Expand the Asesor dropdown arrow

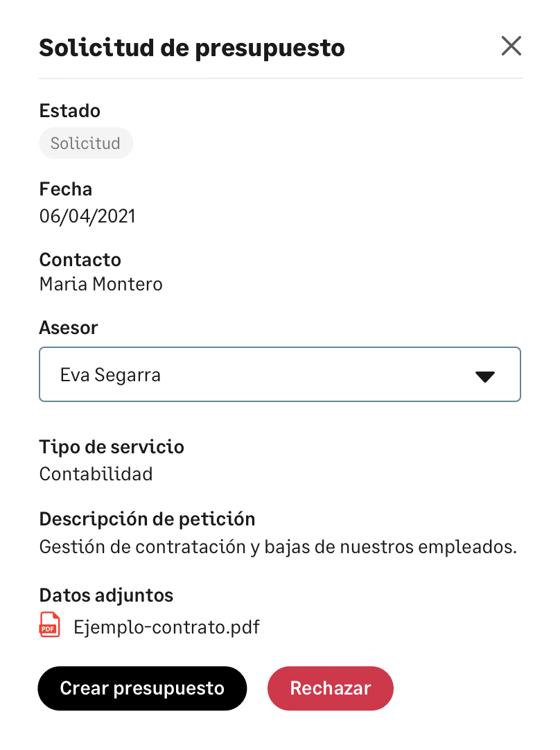[x=484, y=376]
